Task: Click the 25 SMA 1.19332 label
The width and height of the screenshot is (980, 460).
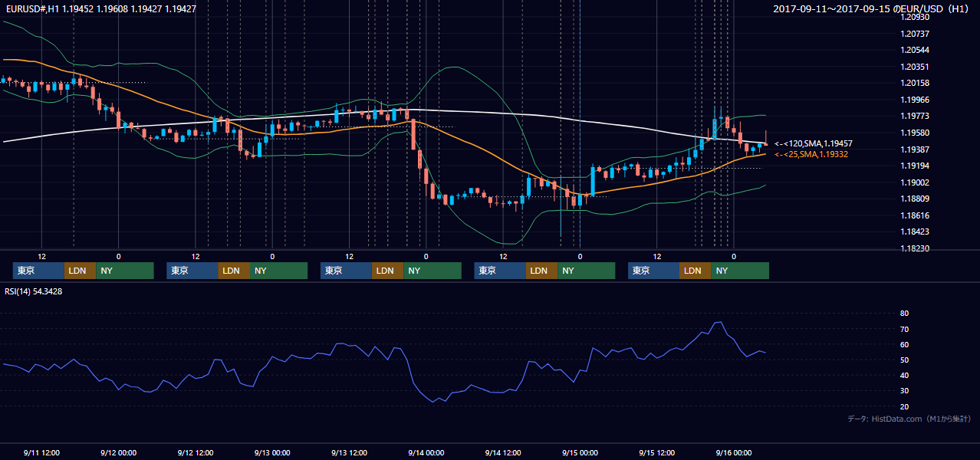Action: click(x=811, y=155)
